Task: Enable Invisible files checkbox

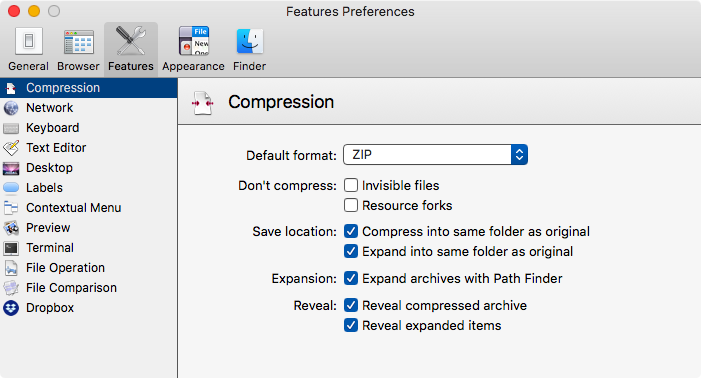Action: point(351,185)
